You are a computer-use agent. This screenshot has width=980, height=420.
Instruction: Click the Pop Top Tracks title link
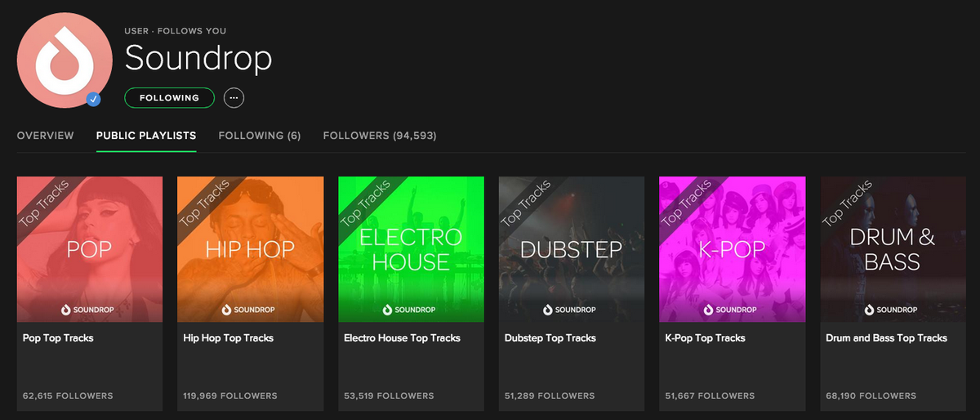point(58,337)
